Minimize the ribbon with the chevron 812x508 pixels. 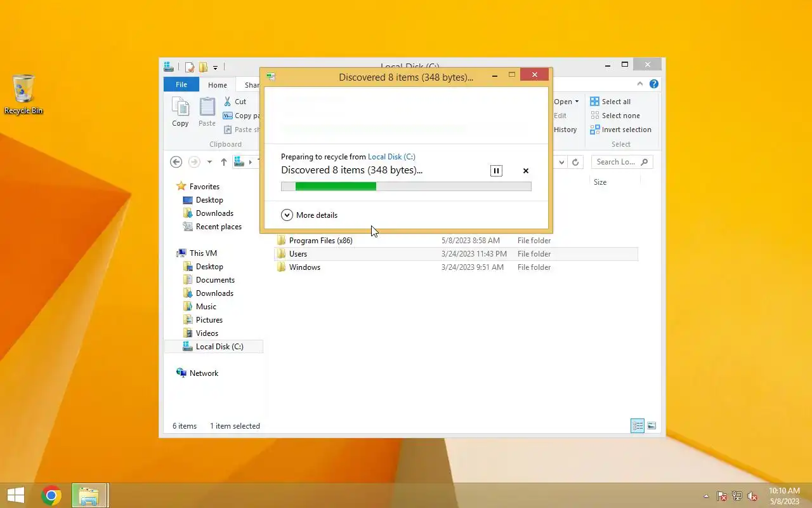(640, 84)
